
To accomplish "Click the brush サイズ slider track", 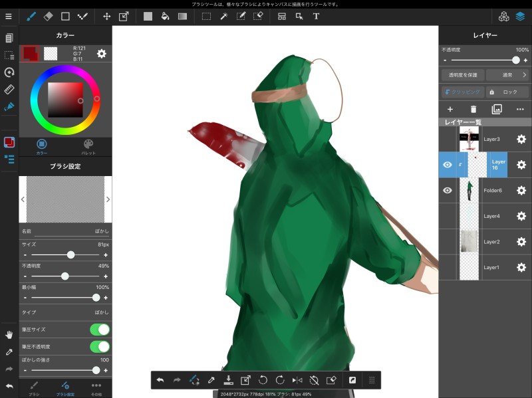I will pos(65,254).
